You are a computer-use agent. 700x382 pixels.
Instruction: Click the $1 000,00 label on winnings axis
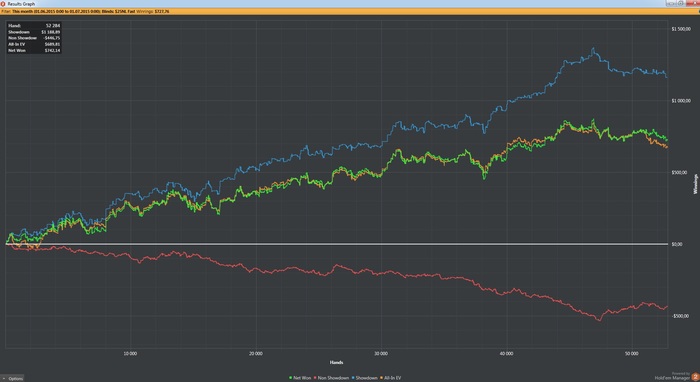681,101
